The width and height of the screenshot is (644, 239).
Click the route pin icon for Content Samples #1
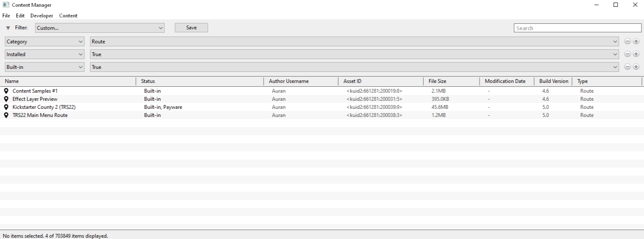(6, 91)
